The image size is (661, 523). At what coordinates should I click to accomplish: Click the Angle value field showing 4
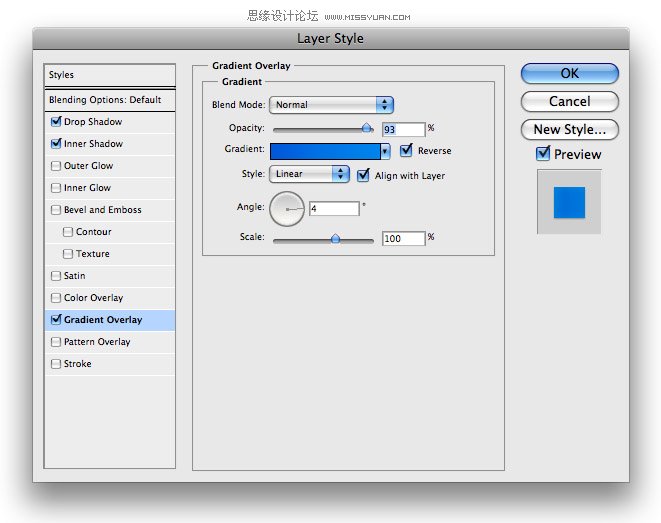point(334,208)
